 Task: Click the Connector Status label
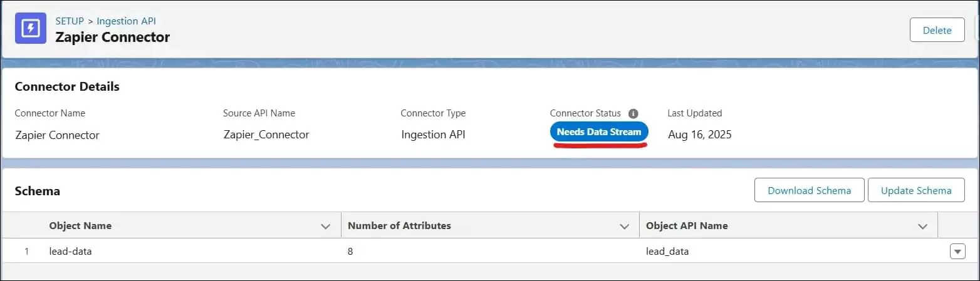pos(585,113)
